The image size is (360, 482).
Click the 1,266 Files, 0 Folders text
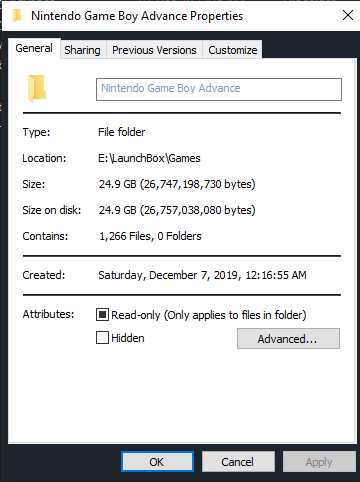[150, 236]
